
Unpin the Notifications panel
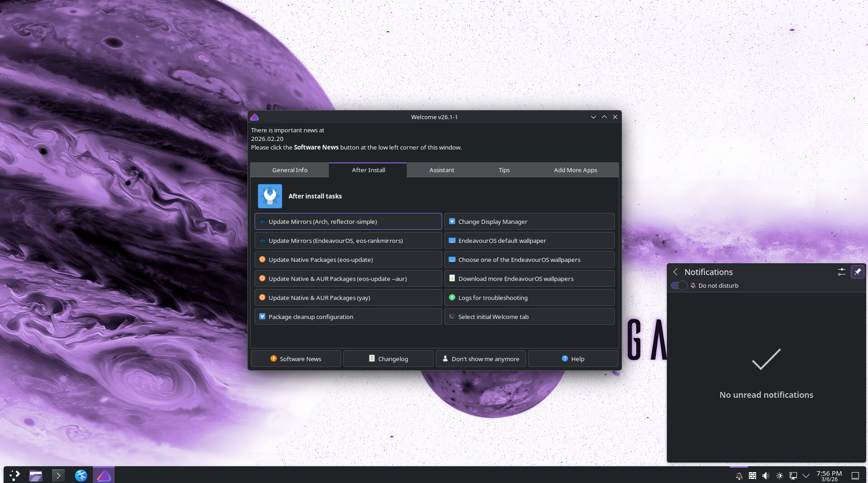pos(857,272)
